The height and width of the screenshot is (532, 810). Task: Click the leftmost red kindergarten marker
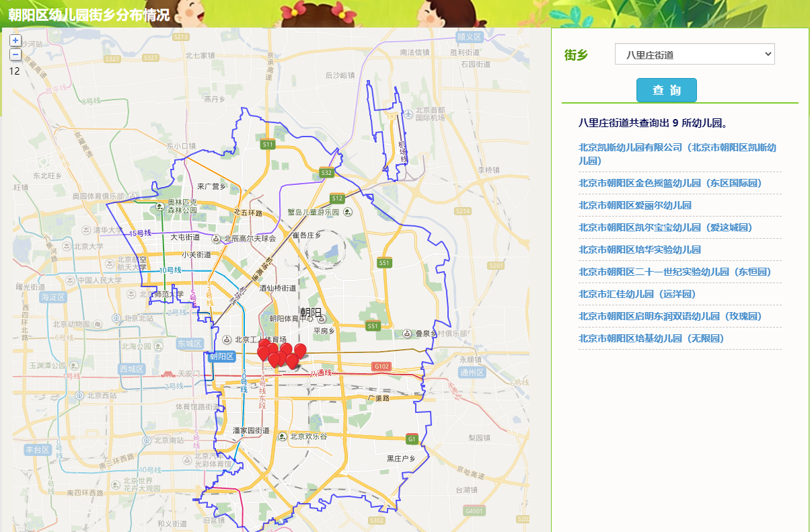coord(263,352)
